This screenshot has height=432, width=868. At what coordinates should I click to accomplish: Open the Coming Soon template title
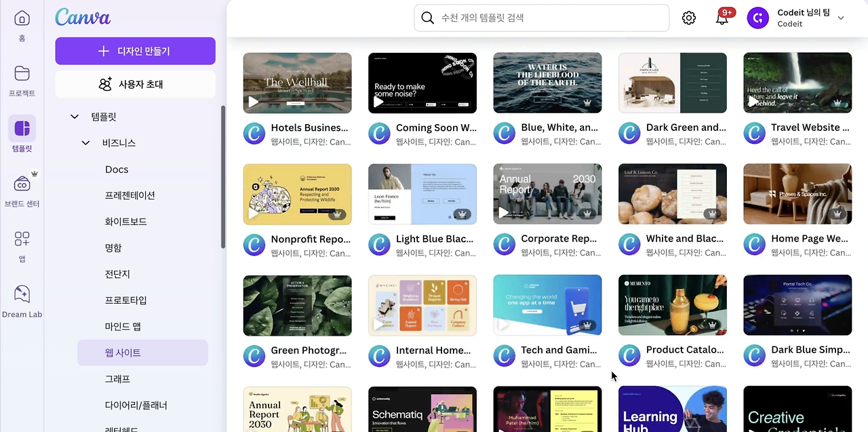436,127
